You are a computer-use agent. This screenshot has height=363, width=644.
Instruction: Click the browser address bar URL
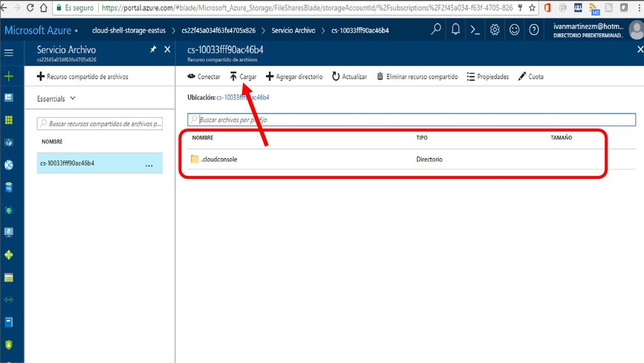pos(307,8)
